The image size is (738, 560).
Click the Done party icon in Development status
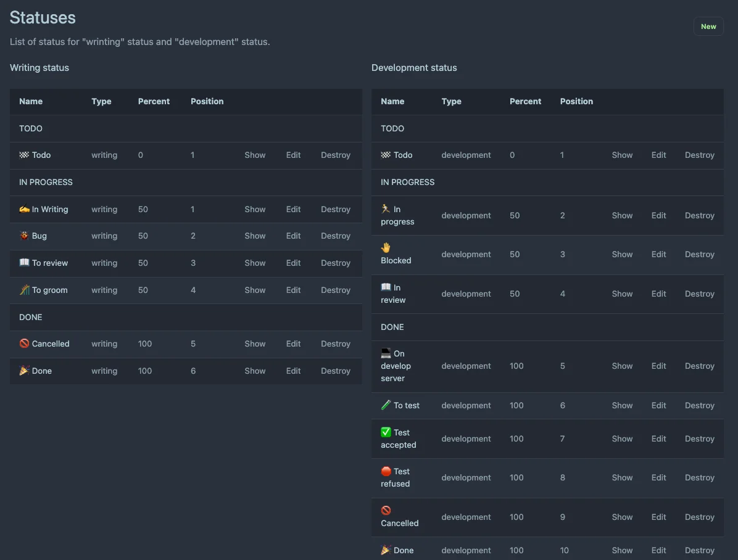pyautogui.click(x=386, y=550)
